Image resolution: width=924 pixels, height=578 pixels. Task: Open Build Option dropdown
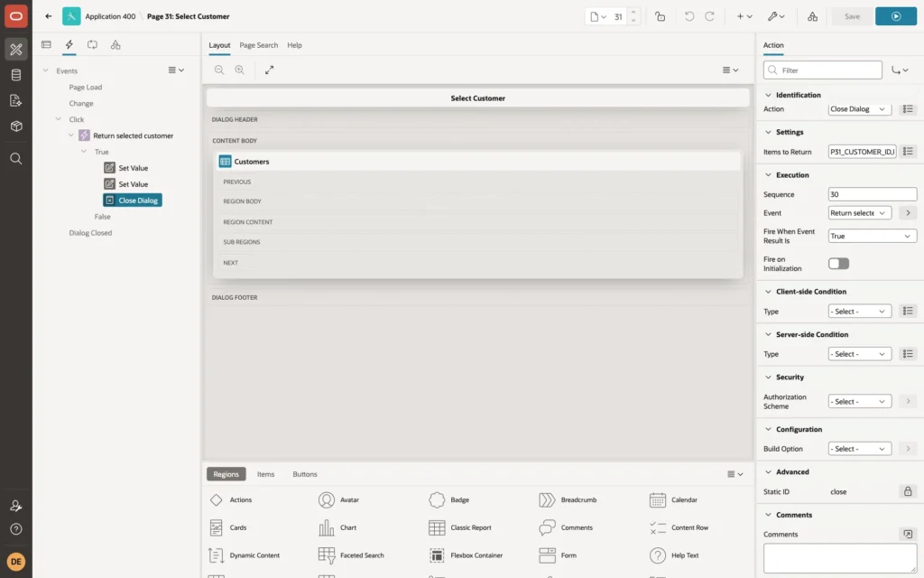tap(859, 448)
